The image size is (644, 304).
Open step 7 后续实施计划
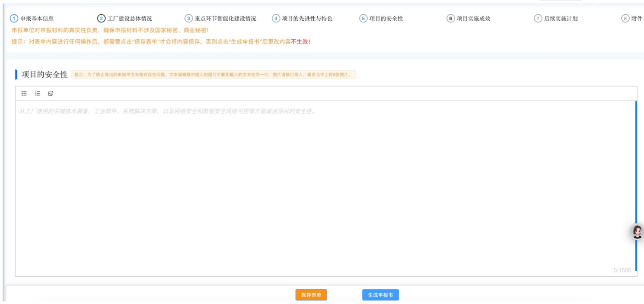point(556,19)
